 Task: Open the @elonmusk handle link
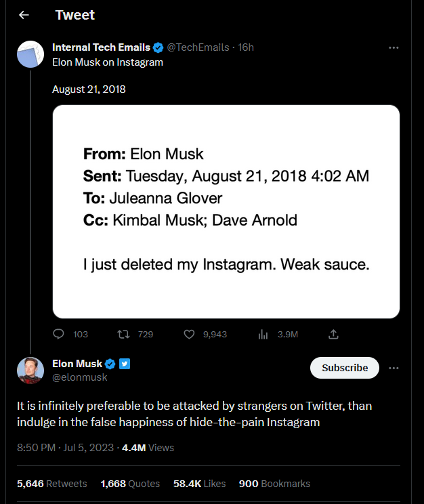point(80,377)
